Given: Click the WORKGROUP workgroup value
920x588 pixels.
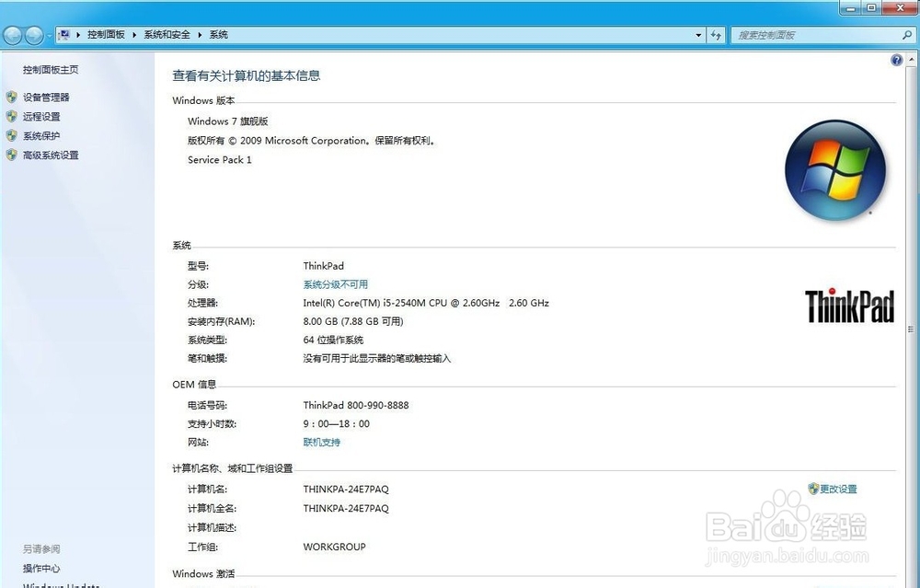Looking at the screenshot, I should coord(335,547).
